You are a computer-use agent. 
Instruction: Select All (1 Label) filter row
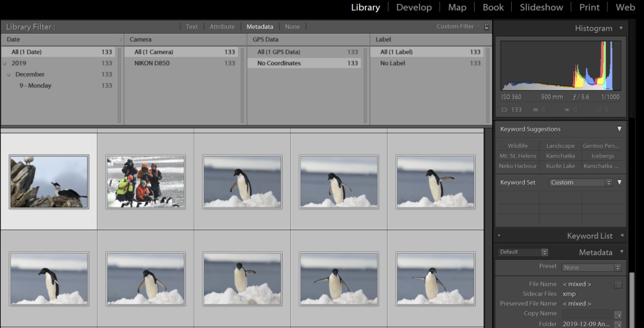pos(427,52)
